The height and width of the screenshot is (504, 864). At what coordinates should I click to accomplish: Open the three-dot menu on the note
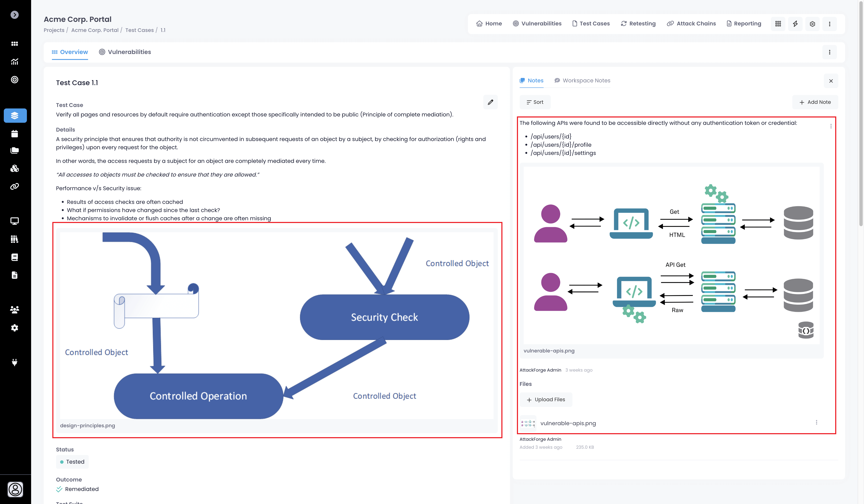[831, 126]
